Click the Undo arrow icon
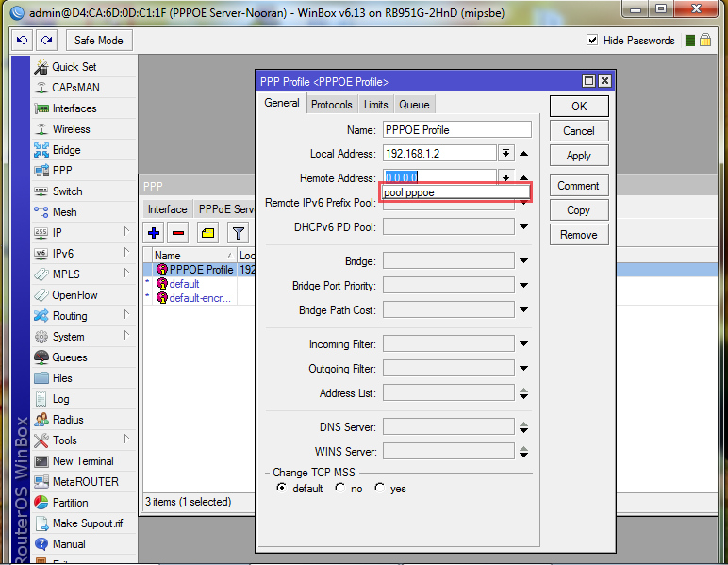 [22, 41]
